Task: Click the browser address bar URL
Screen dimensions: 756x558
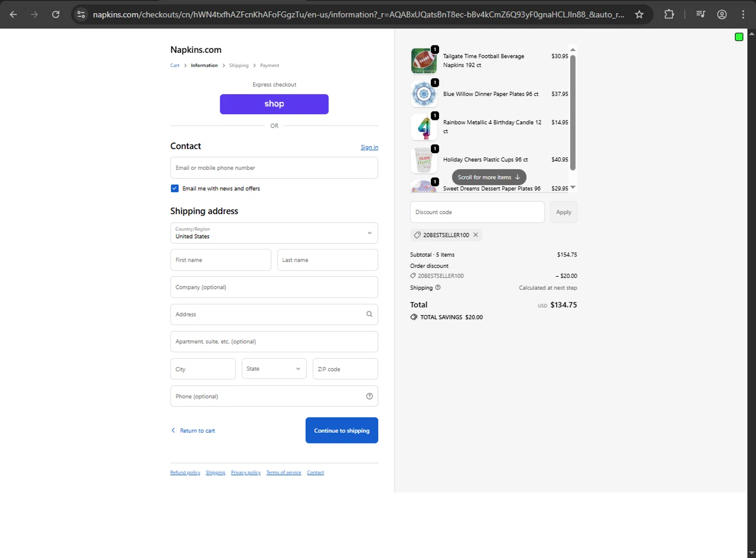Action: point(358,15)
